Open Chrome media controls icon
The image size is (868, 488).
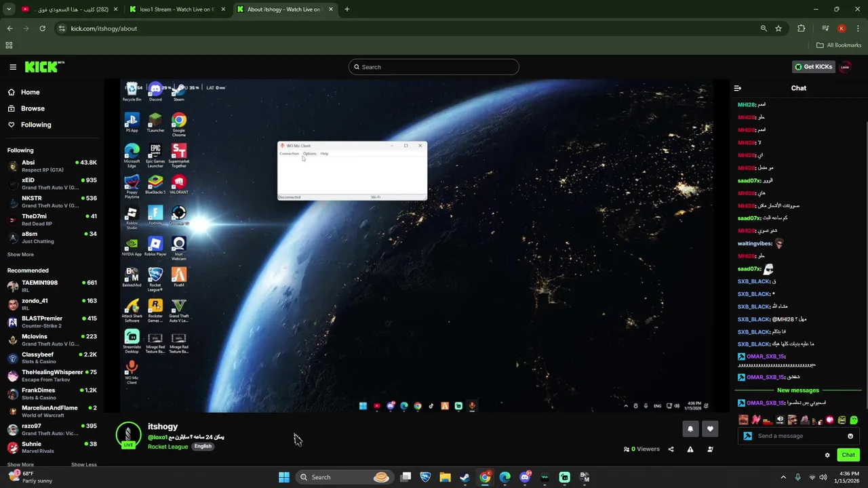coord(825,28)
